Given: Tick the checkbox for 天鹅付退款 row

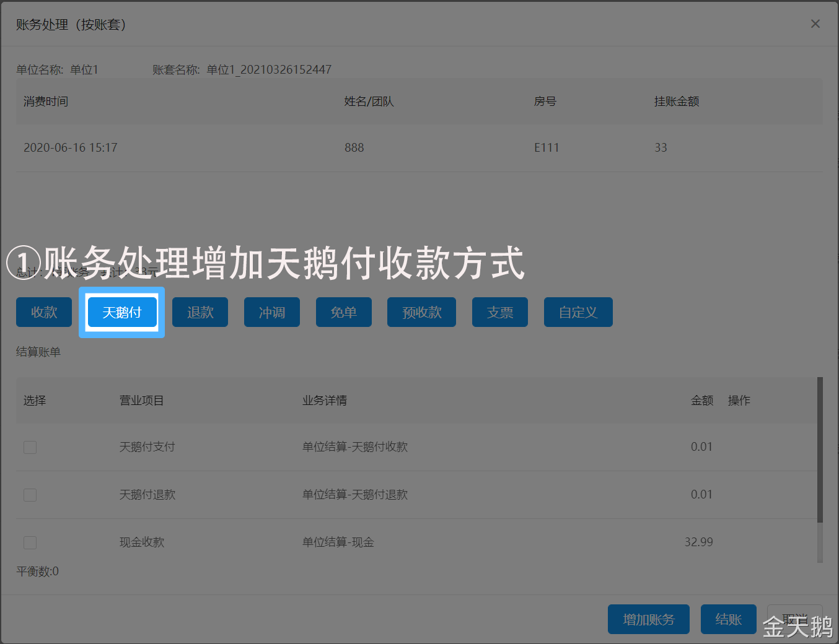Looking at the screenshot, I should pos(30,495).
